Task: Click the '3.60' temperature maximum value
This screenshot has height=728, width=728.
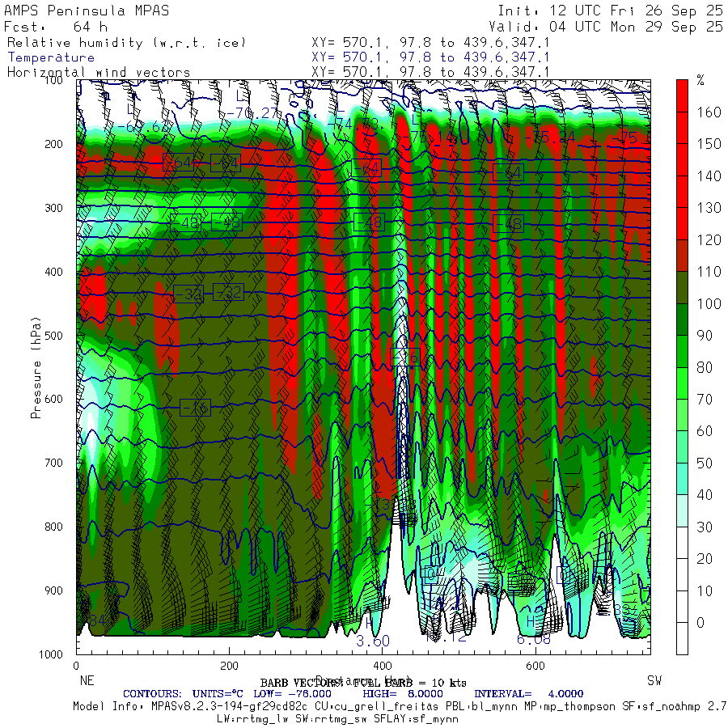Action: 373,641
